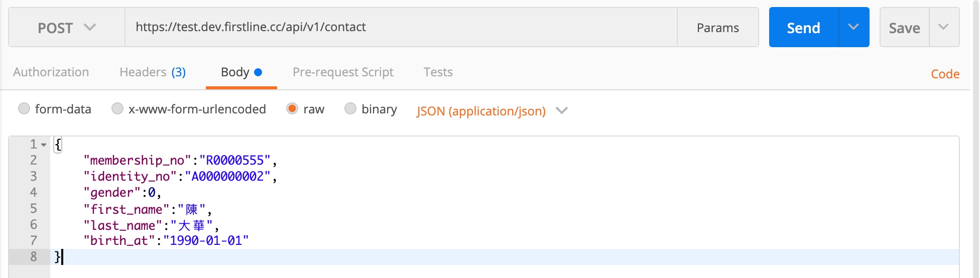Select the binary radio button
Image resolution: width=980 pixels, height=278 pixels.
click(x=350, y=108)
